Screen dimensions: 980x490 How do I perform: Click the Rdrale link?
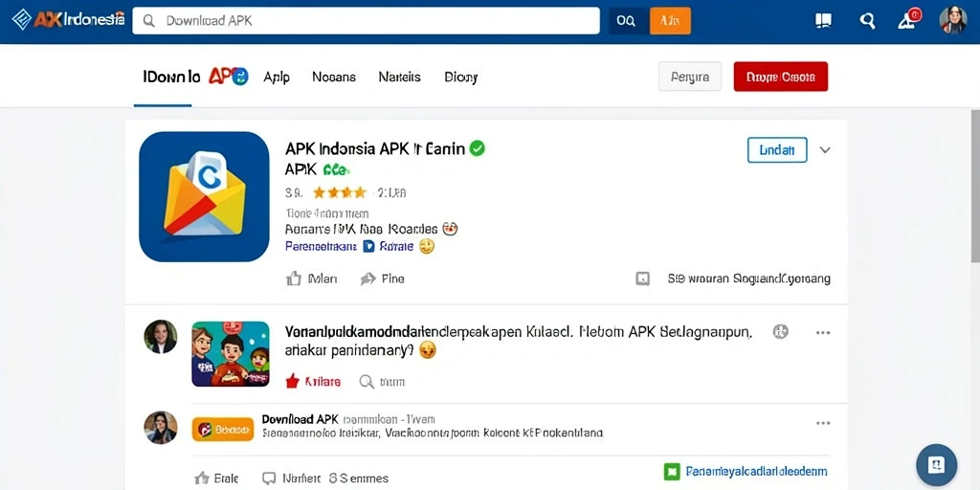point(397,246)
